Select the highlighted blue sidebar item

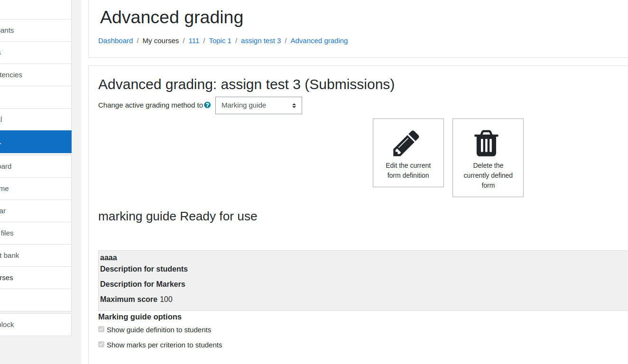36,142
